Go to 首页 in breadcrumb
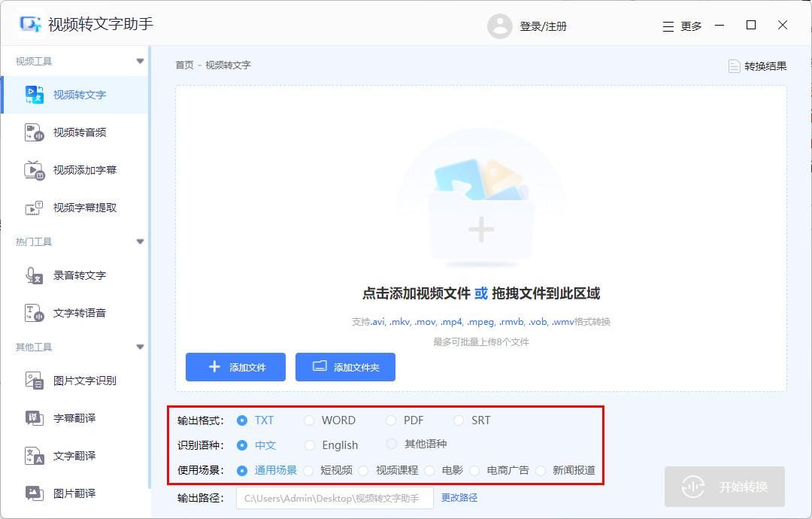812x519 pixels. pos(184,65)
